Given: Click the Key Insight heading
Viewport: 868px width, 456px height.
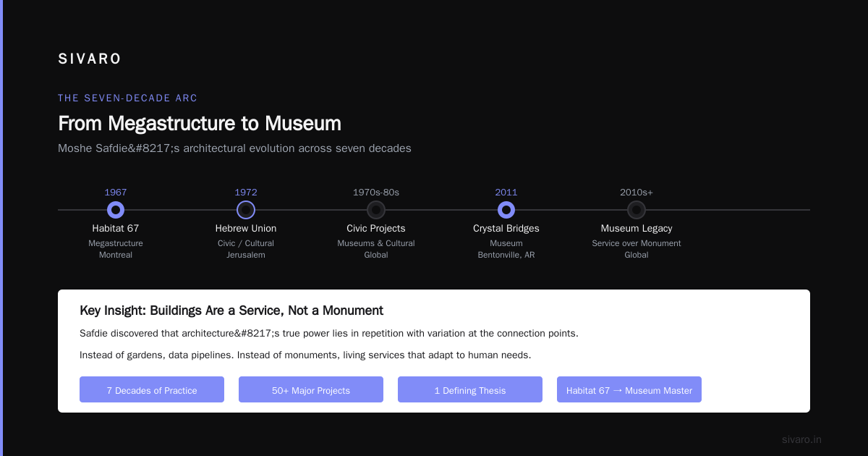Looking at the screenshot, I should pos(231,311).
